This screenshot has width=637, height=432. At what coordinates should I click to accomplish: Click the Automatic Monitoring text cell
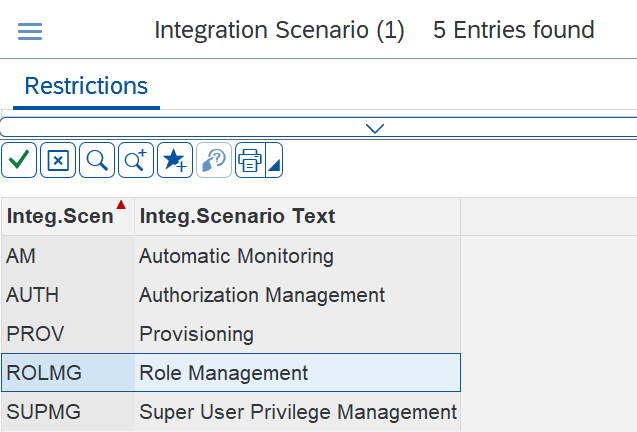click(236, 257)
